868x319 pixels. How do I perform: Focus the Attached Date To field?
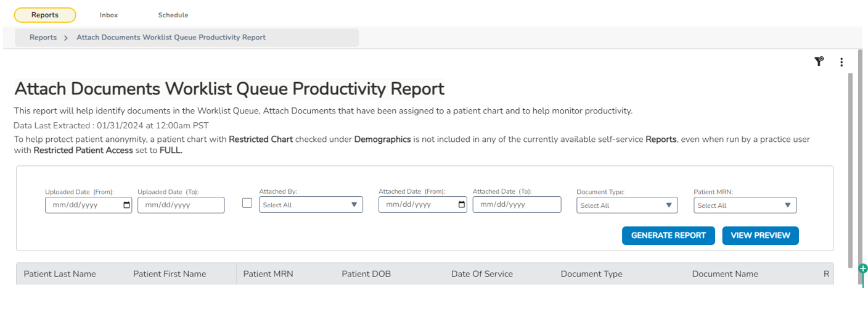(x=517, y=205)
